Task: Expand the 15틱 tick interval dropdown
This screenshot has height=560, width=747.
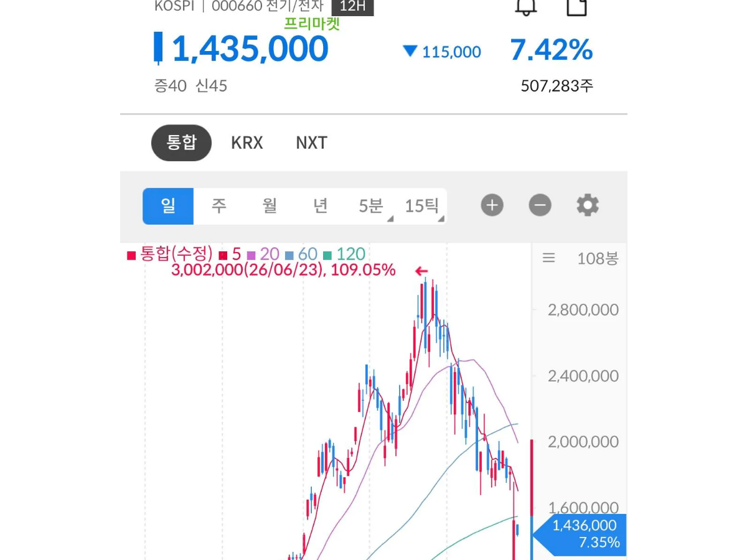Action: coord(422,206)
